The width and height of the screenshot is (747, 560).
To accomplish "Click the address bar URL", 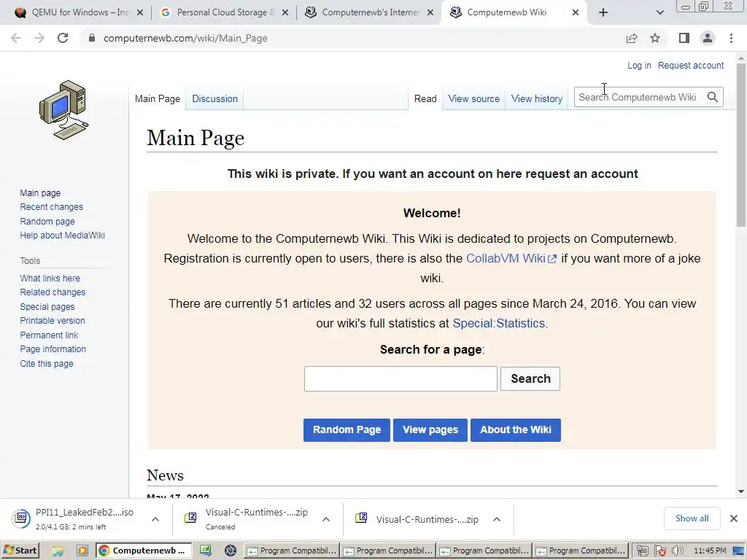I will 185,38.
